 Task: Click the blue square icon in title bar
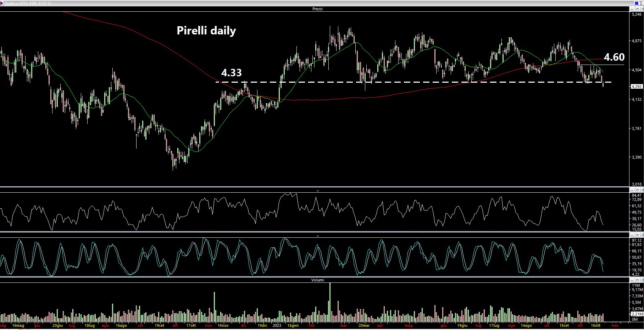(x=637, y=3)
